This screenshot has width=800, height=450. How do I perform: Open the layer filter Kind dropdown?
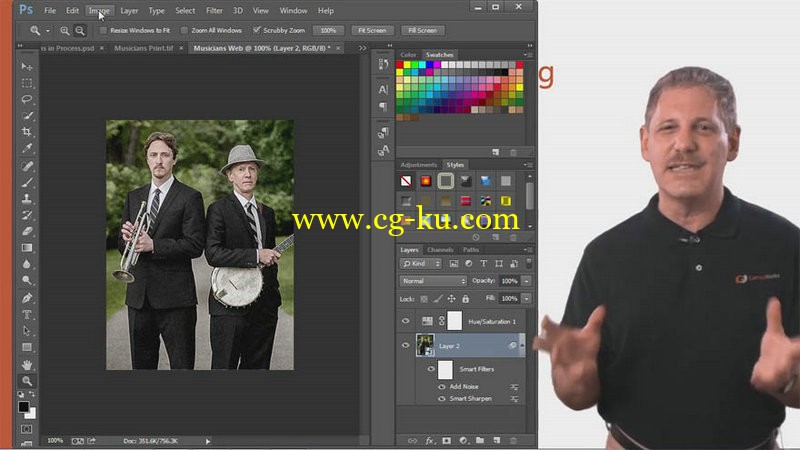click(x=421, y=264)
